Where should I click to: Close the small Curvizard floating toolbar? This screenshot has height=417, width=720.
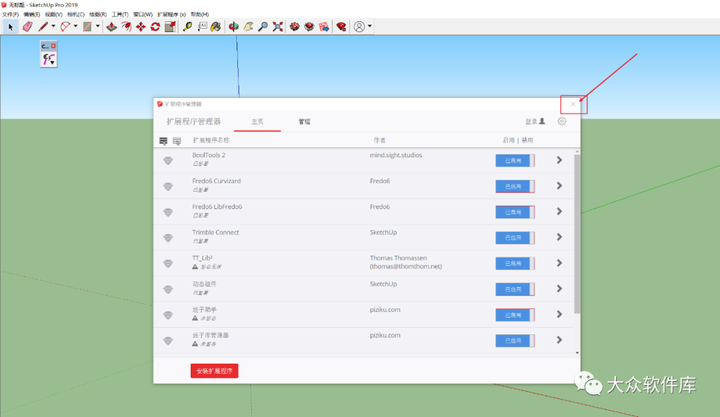tap(53, 46)
